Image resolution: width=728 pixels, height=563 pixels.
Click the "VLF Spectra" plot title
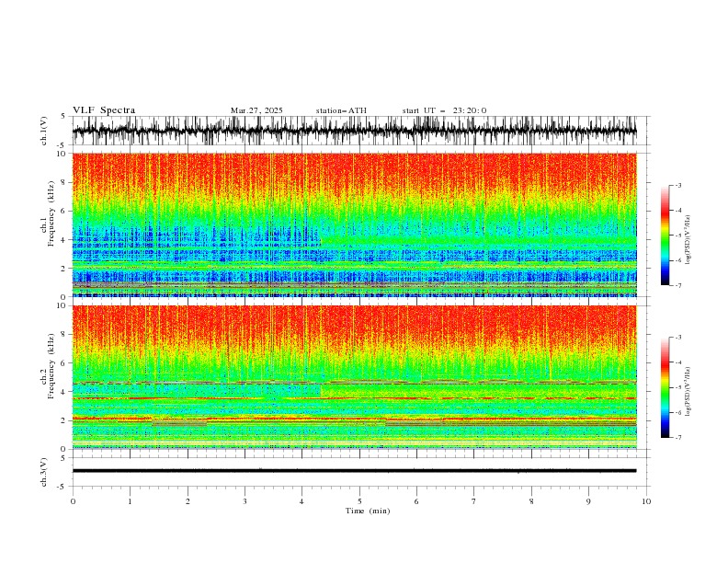coord(104,110)
